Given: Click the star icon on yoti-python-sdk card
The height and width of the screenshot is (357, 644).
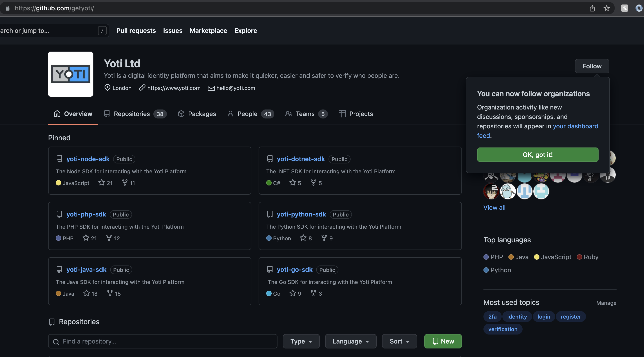Looking at the screenshot, I should coord(303,238).
